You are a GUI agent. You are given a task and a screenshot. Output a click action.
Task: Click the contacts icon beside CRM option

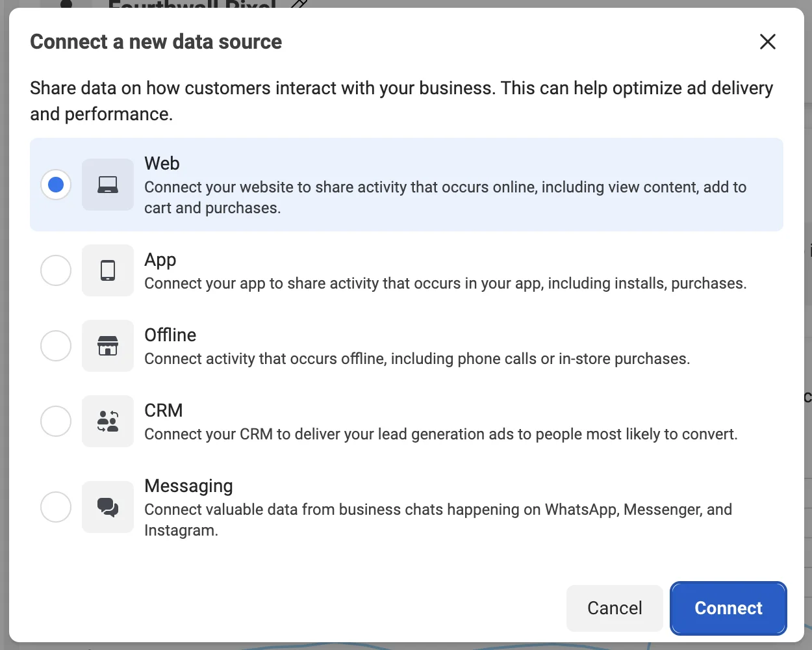[x=108, y=421]
